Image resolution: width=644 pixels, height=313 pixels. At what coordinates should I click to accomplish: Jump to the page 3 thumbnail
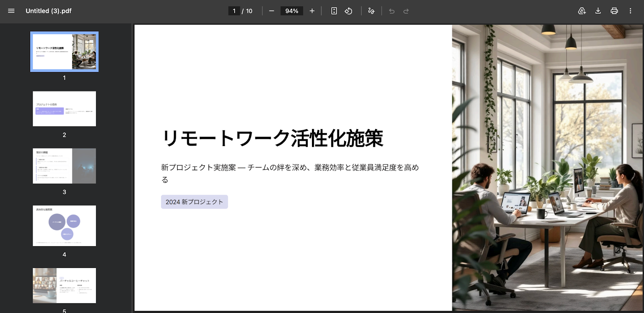click(64, 166)
